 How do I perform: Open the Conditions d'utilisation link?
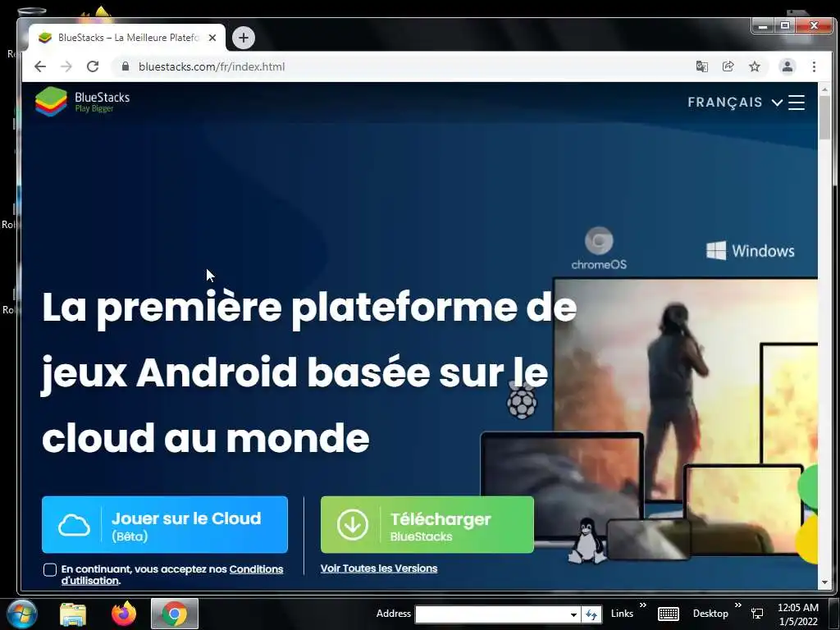point(256,569)
